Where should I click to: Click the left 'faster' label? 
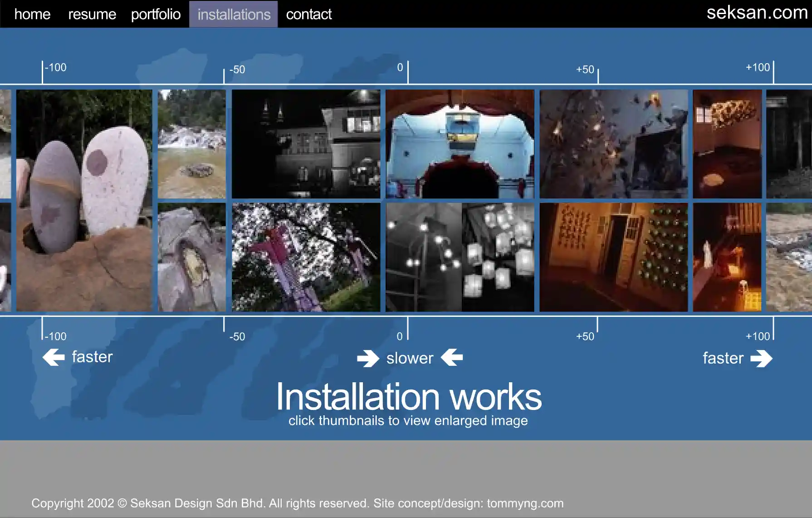(x=92, y=357)
